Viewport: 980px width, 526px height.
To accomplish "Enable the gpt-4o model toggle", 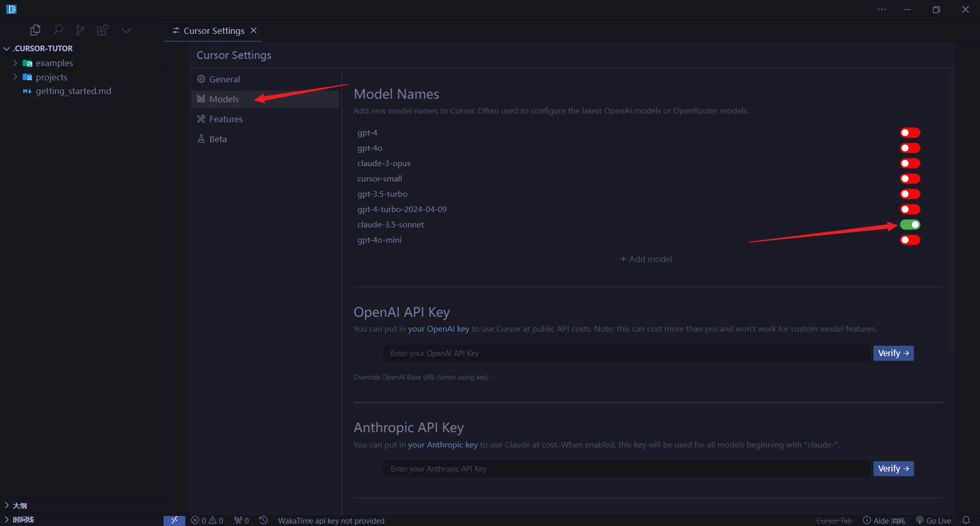I will (x=910, y=148).
